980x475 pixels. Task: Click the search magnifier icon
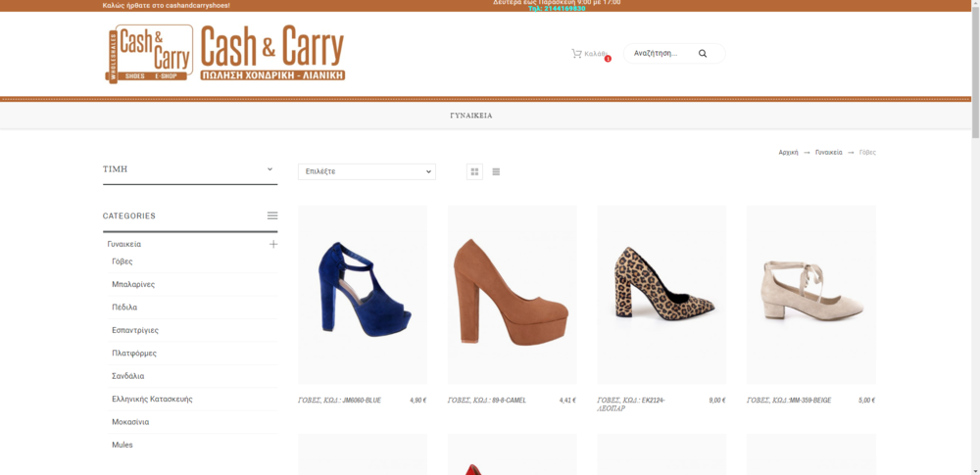pos(703,54)
